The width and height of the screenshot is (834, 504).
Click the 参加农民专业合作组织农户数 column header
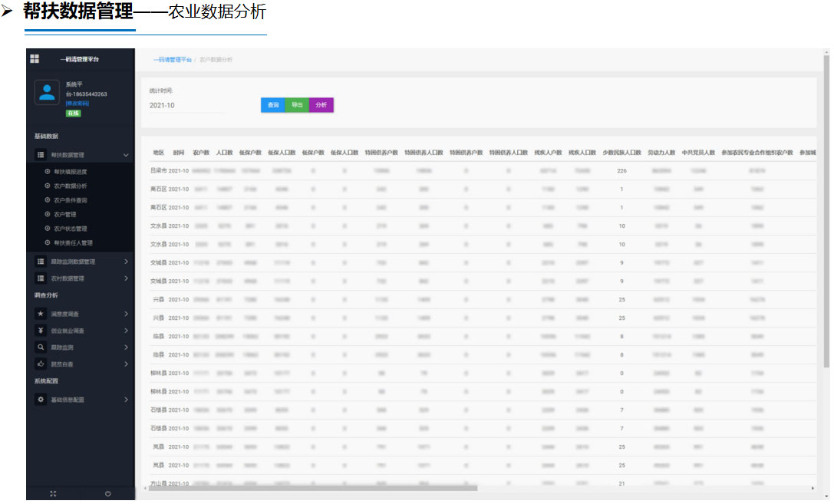pyautogui.click(x=757, y=153)
